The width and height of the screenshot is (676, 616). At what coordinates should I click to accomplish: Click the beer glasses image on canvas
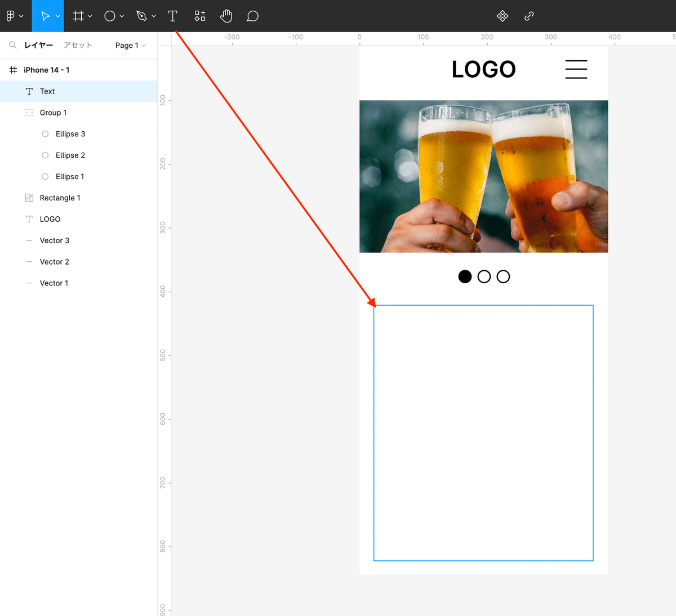tap(484, 176)
